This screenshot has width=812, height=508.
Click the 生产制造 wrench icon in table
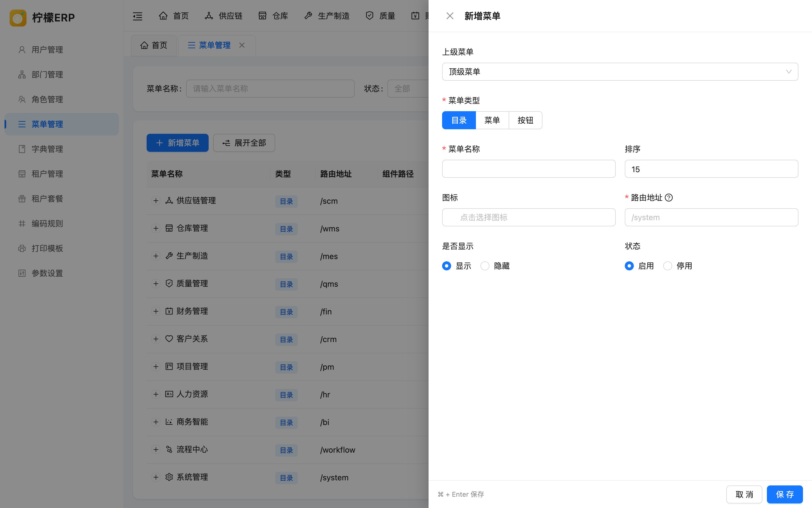[169, 256]
